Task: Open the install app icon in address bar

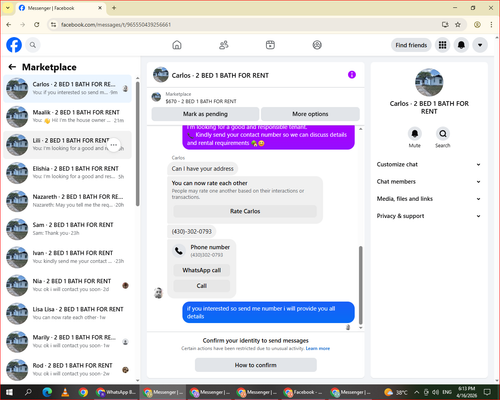Action: click(x=445, y=25)
